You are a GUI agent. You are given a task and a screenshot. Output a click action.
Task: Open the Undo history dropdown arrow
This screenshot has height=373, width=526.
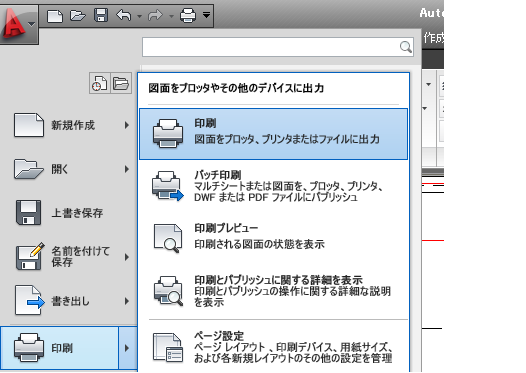[x=140, y=16]
